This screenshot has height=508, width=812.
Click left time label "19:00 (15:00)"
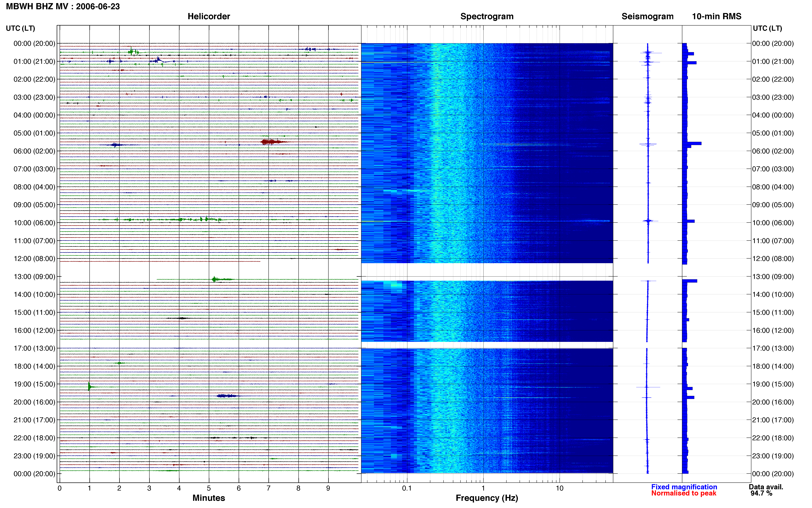pos(34,384)
